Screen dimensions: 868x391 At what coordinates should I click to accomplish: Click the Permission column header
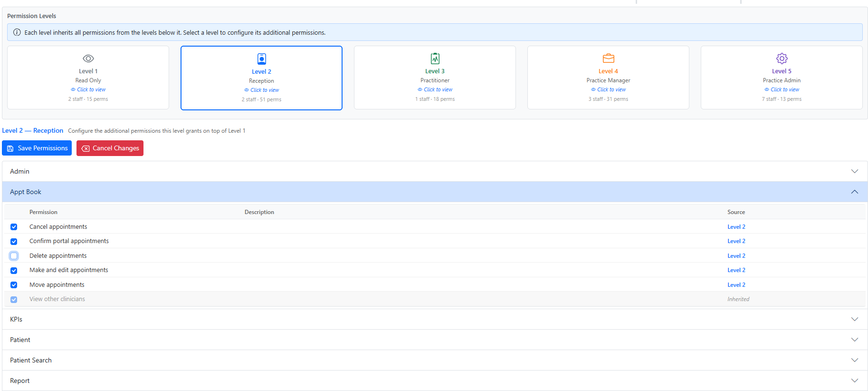click(43, 212)
